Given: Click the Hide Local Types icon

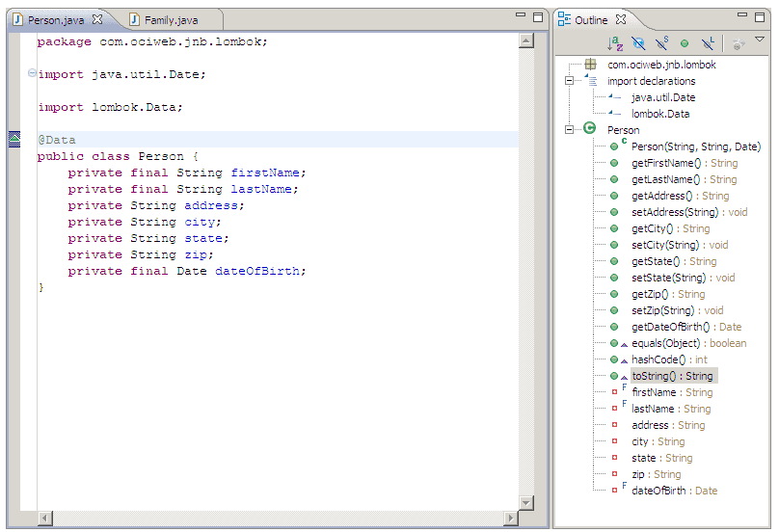Looking at the screenshot, I should (x=708, y=43).
